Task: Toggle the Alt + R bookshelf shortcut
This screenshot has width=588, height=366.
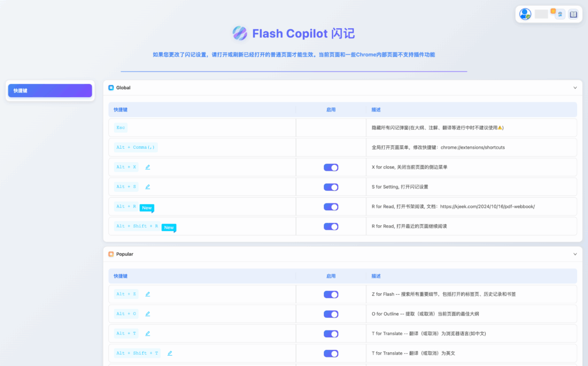Action: tap(331, 207)
